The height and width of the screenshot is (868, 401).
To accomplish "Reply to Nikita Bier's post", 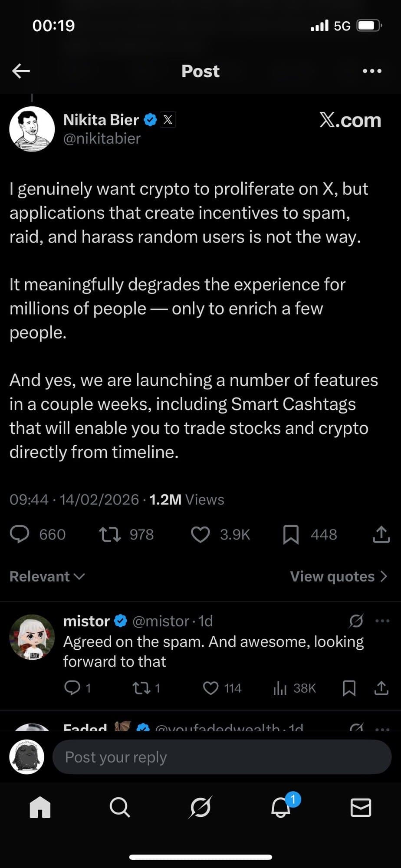I will click(20, 534).
